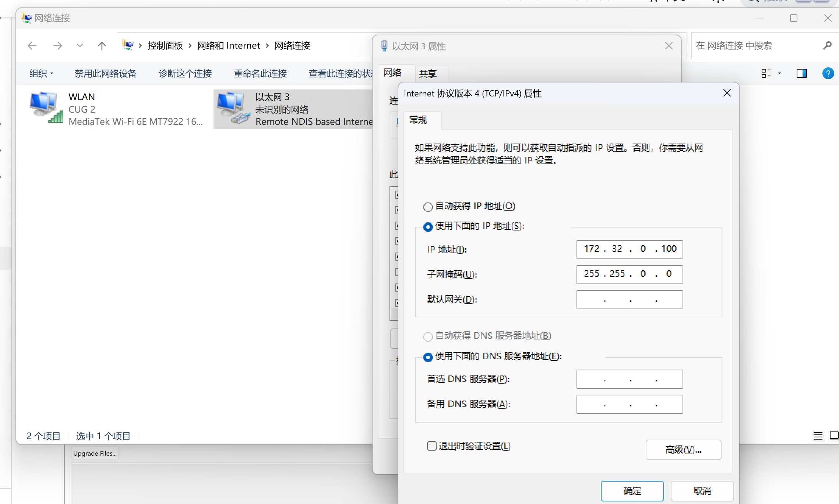Enable validate settings upon exit checkbox

point(431,446)
